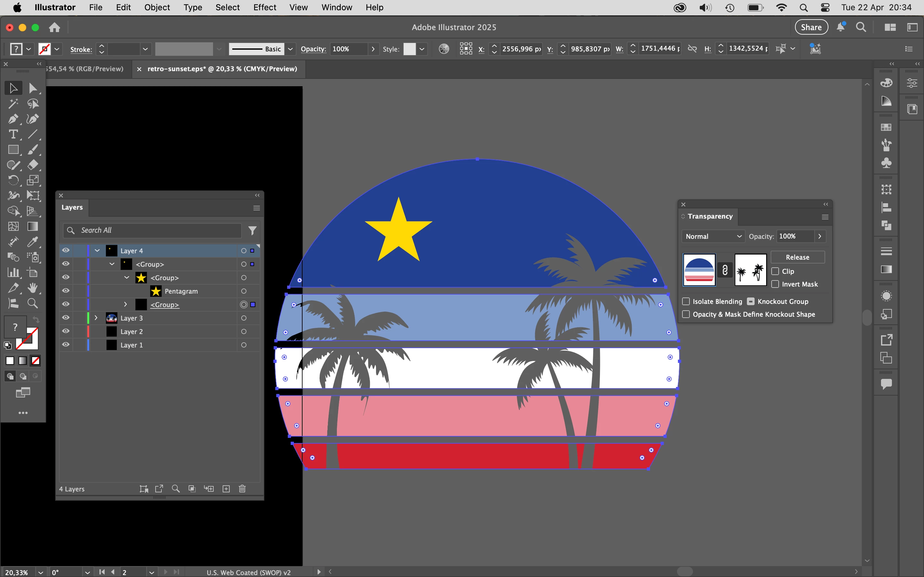924x577 pixels.
Task: Click the delete selection trash icon in the Layers panel
Action: [x=242, y=489]
